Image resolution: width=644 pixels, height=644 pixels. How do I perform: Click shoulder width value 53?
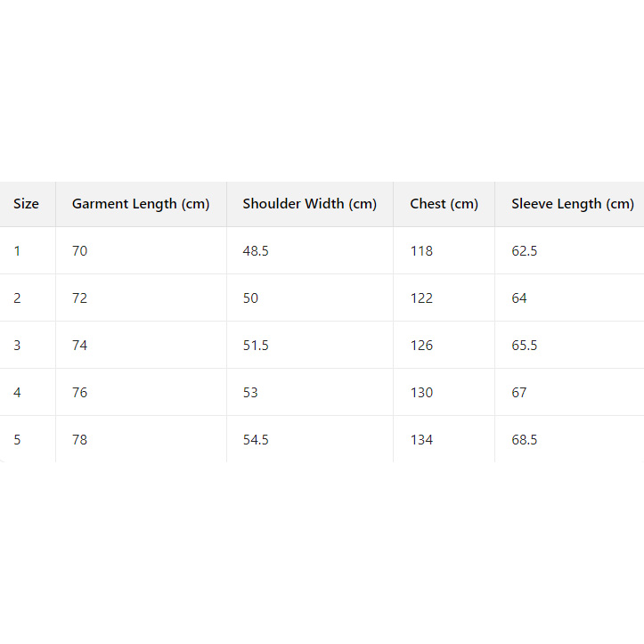(250, 393)
